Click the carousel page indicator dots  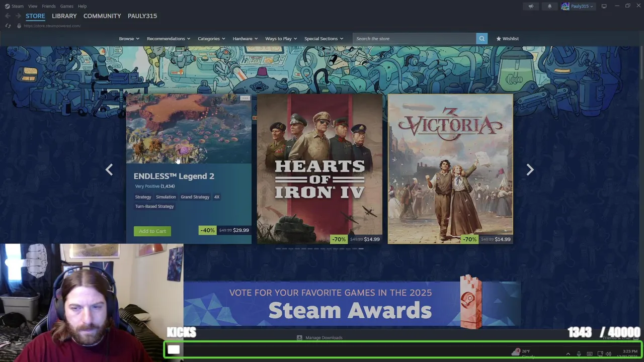pyautogui.click(x=319, y=249)
